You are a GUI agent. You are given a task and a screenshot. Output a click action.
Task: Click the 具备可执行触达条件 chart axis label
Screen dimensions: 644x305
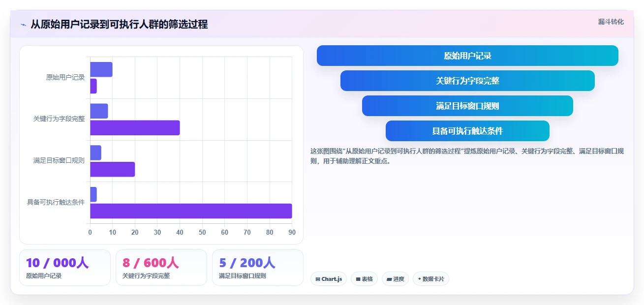coord(56,202)
